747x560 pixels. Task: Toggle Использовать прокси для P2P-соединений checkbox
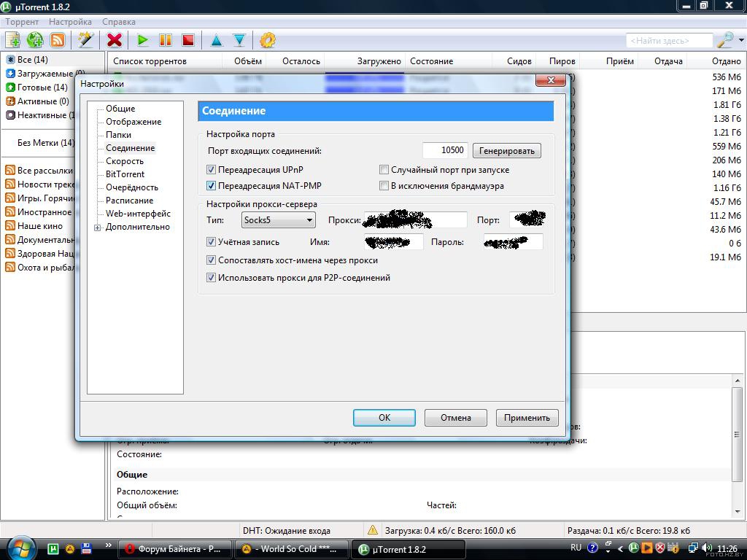[x=211, y=278]
